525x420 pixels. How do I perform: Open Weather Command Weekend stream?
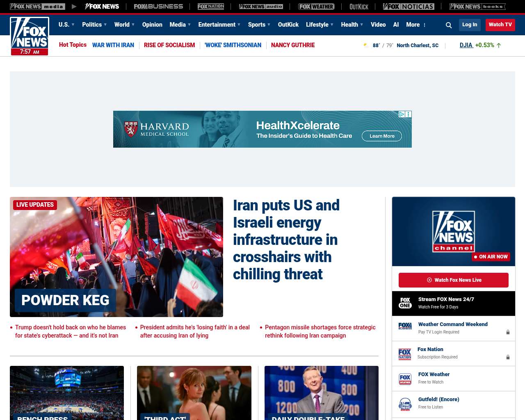pyautogui.click(x=454, y=329)
